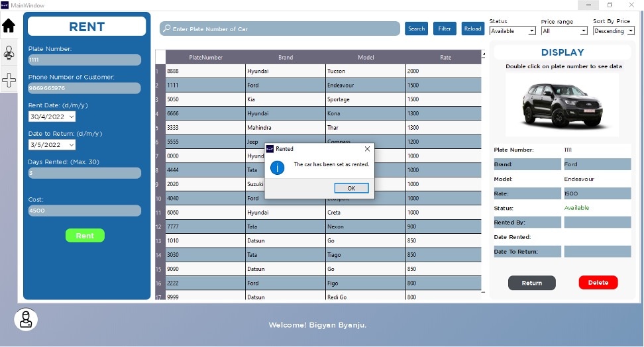Sort table by the Brand column header
The height and width of the screenshot is (347, 644).
click(x=285, y=58)
